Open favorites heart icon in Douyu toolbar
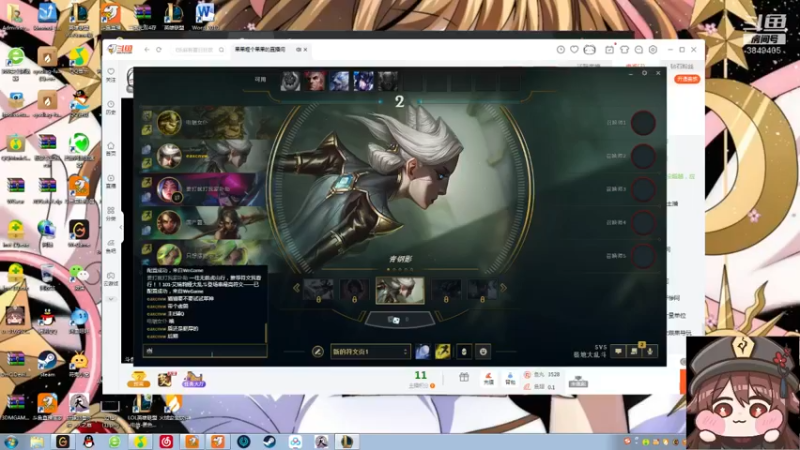This screenshot has width=800, height=450. [574, 49]
